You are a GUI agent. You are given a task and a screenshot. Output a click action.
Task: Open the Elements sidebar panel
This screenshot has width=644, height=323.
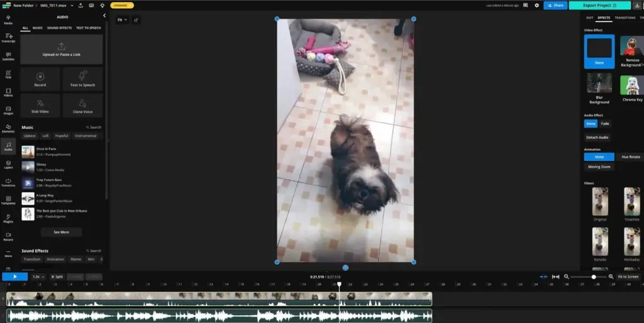point(8,129)
